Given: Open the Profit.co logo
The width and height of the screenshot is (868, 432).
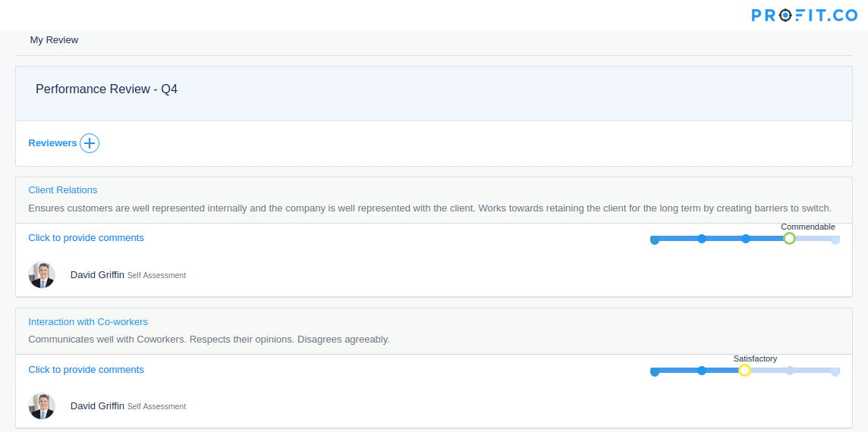Looking at the screenshot, I should [804, 15].
